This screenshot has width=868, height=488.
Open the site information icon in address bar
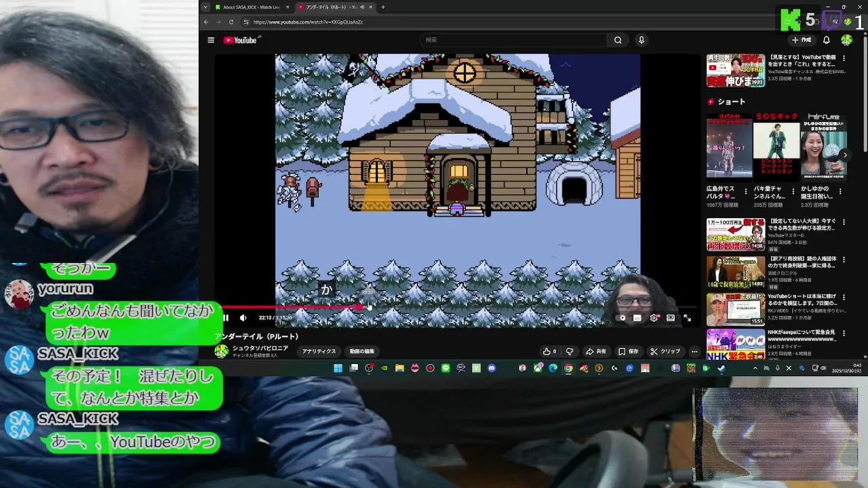(246, 22)
